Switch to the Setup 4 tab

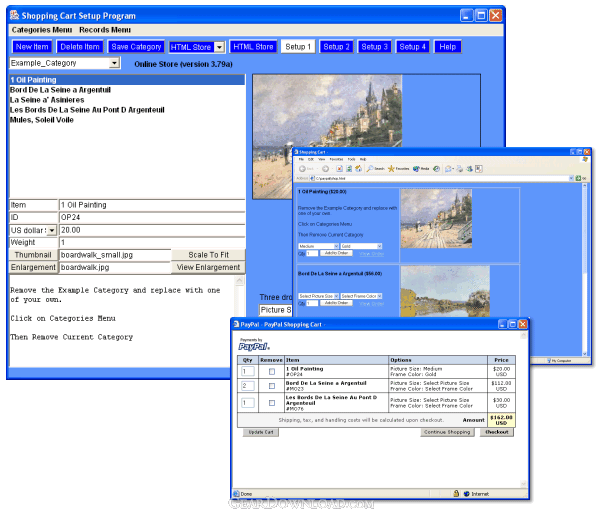(x=413, y=47)
